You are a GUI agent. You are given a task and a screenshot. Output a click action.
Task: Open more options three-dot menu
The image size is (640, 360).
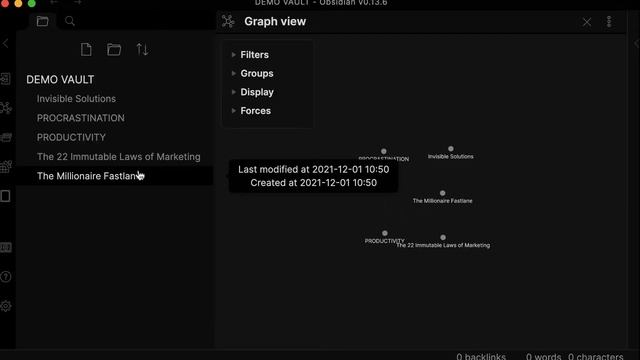point(609,22)
